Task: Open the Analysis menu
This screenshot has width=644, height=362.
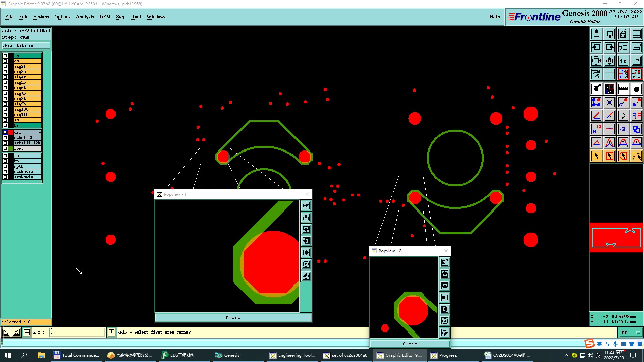Action: 85,17
